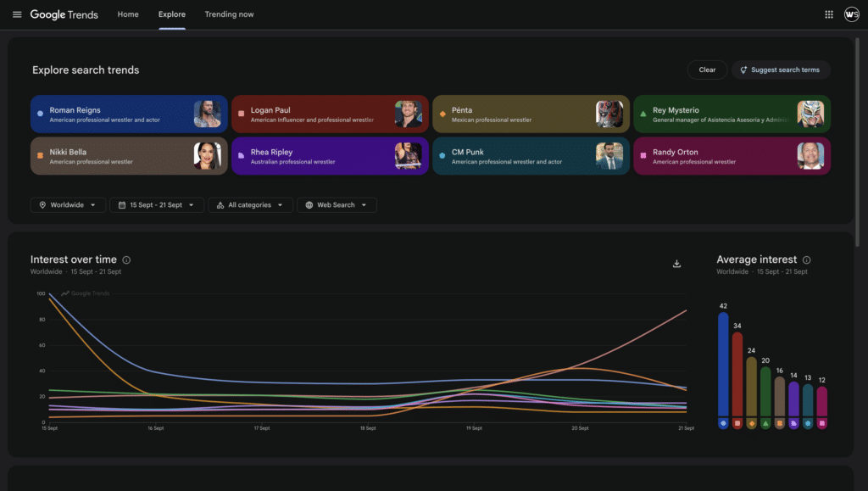Open the Trending now tab

(x=229, y=14)
